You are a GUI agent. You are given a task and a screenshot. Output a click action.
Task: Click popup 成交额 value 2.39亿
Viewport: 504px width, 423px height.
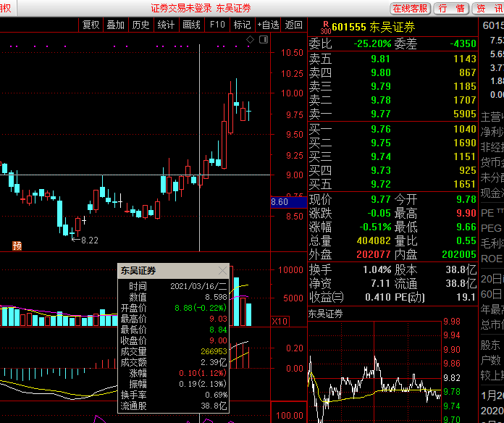(214, 363)
